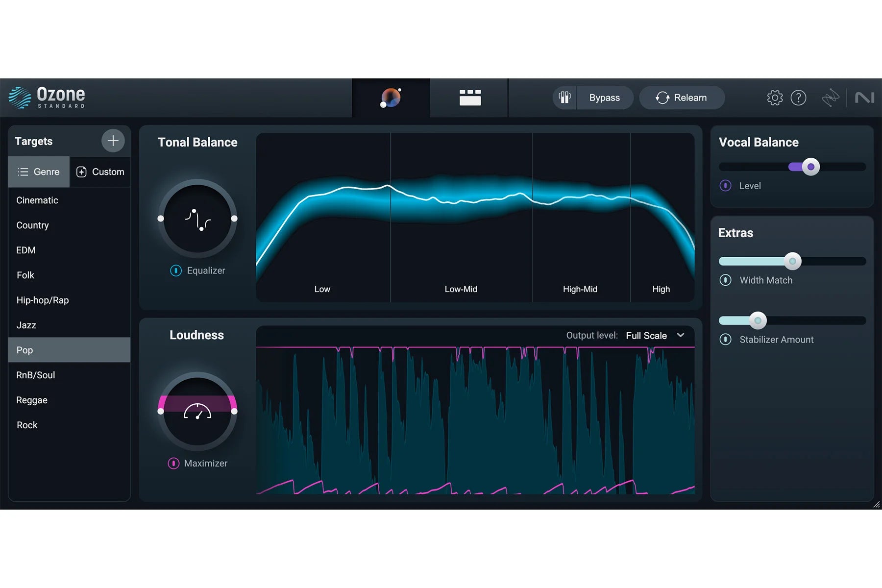Toggle the Equalizer power button
The width and height of the screenshot is (882, 588).
coord(175,270)
